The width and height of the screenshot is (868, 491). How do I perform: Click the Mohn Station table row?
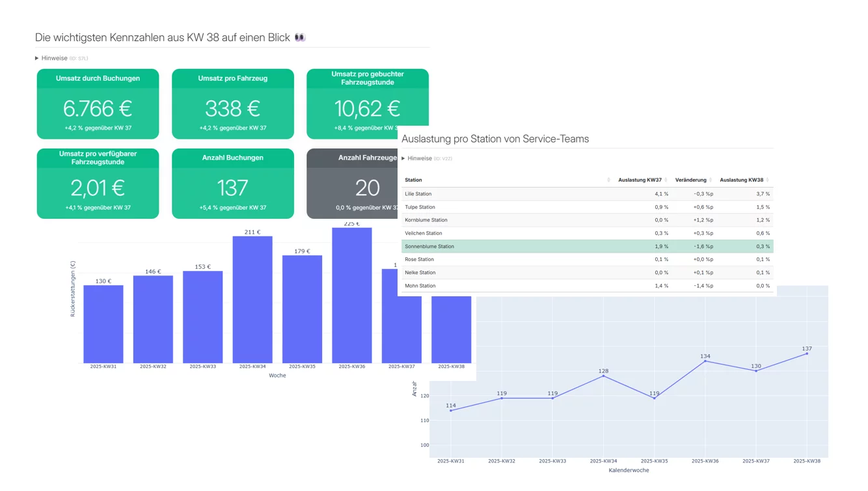coord(587,286)
